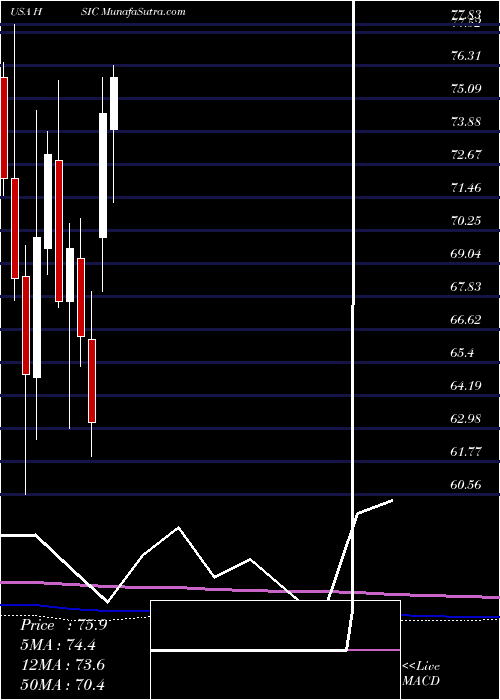
Task: Click the 72.67 price axis label
Action: (466, 154)
